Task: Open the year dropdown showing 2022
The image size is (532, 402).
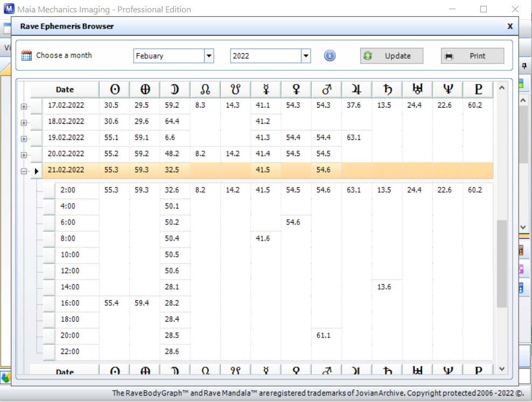Action: 306,56
